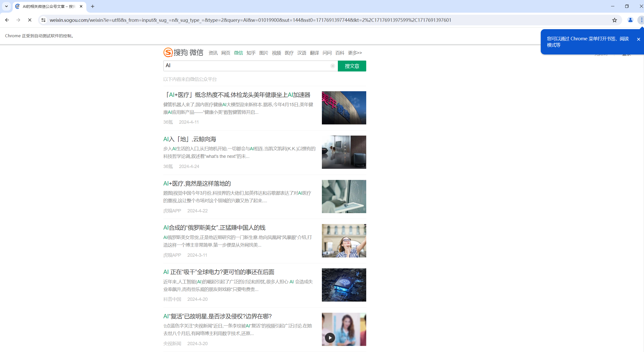
Task: Close the AI search results tab
Action: [x=81, y=6]
